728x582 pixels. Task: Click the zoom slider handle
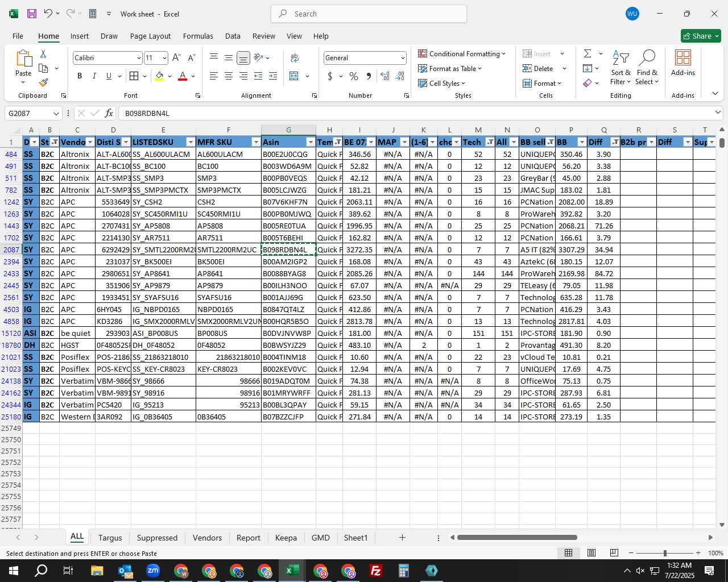coord(665,553)
